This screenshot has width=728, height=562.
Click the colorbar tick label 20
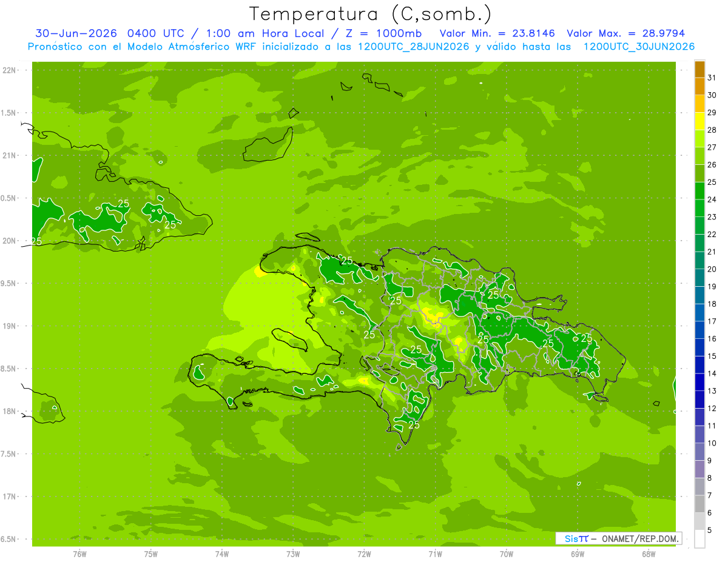click(712, 269)
